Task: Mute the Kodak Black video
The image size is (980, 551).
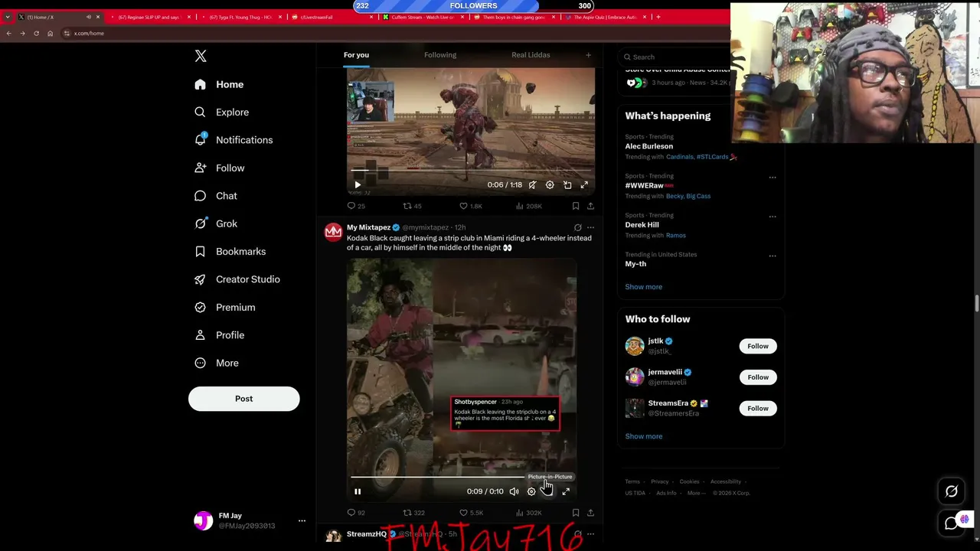Action: [514, 491]
